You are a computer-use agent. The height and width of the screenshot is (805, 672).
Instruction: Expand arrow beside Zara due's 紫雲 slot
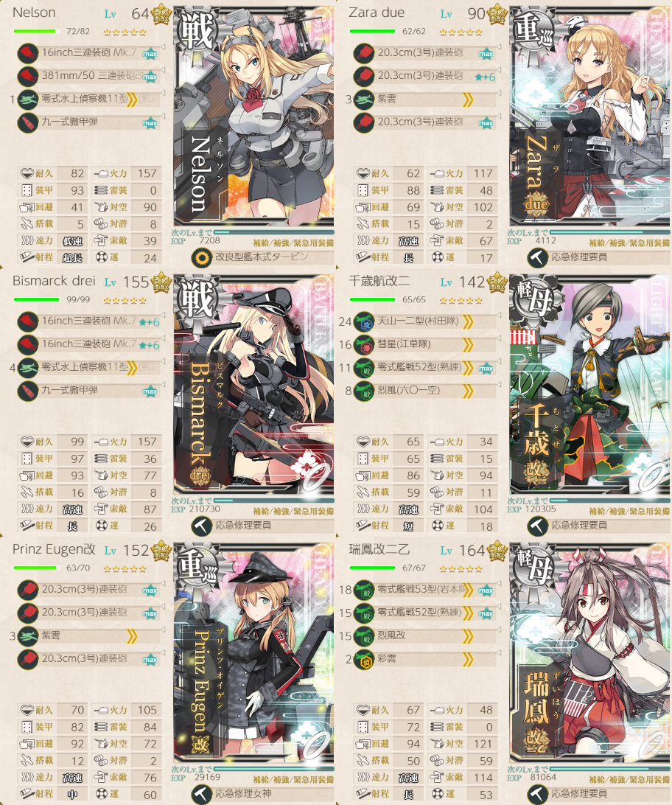pyautogui.click(x=467, y=100)
